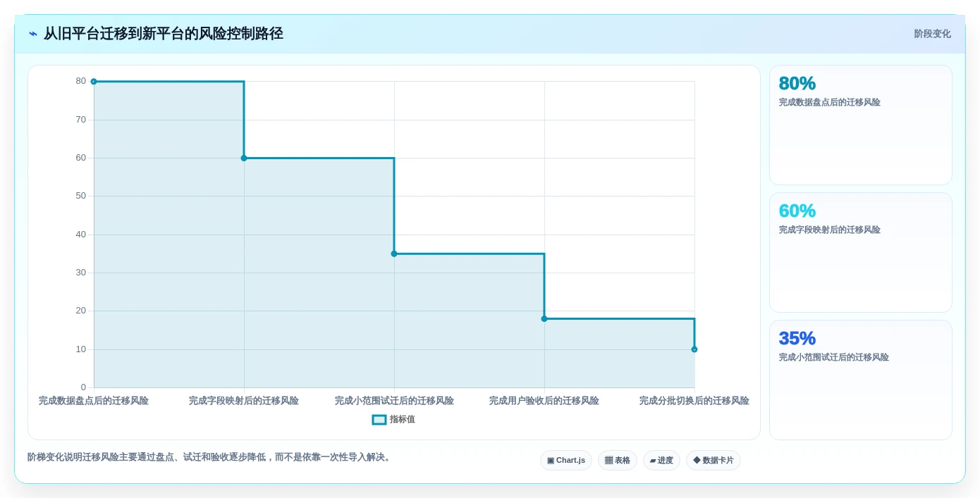Click the footnote text about 阶梯变化
The image size is (980, 498).
[209, 458]
